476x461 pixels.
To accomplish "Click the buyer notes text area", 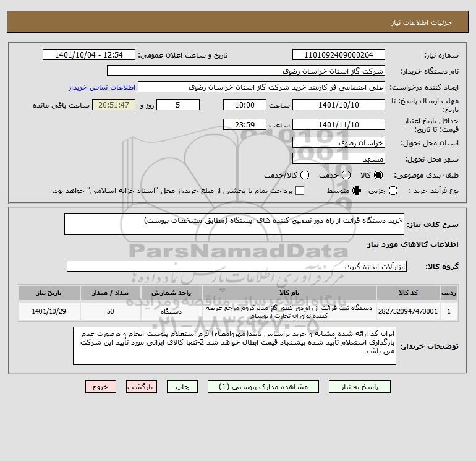I will pos(234,346).
